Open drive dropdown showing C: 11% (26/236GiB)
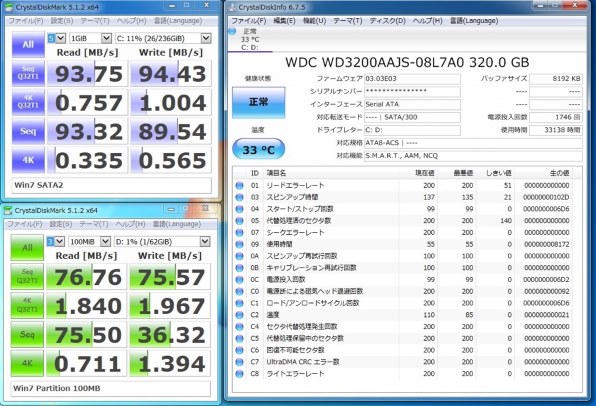This screenshot has width=596, height=406. click(163, 38)
